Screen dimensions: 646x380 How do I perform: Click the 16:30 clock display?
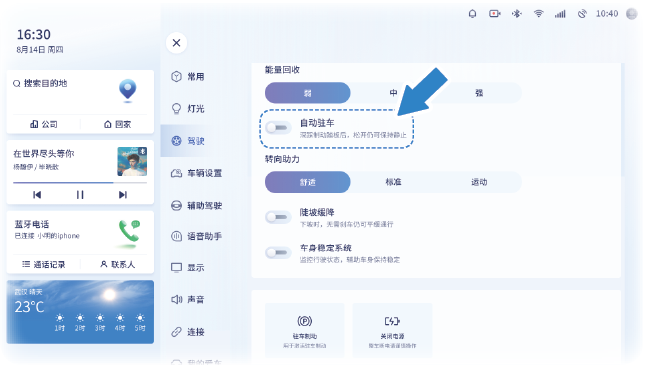(x=34, y=35)
